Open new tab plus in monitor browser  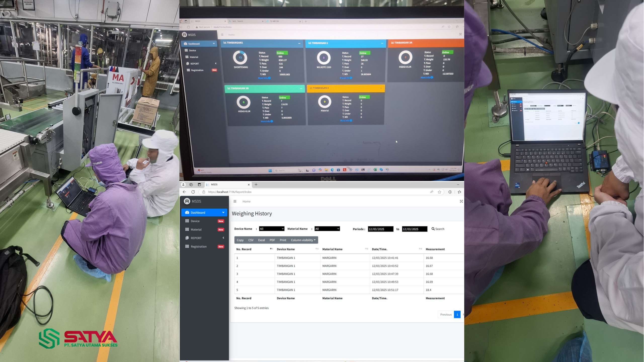(306, 21)
